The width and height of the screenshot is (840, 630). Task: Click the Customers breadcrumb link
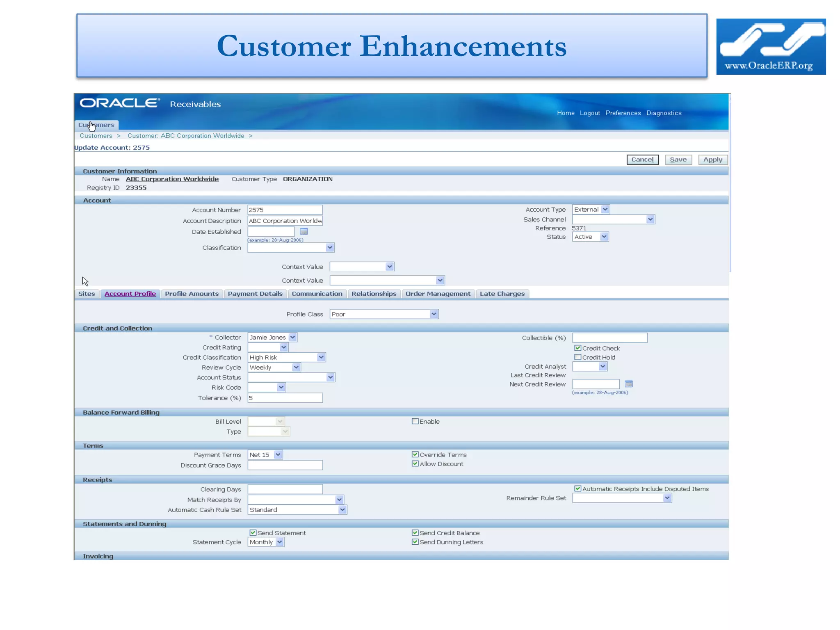click(x=96, y=136)
